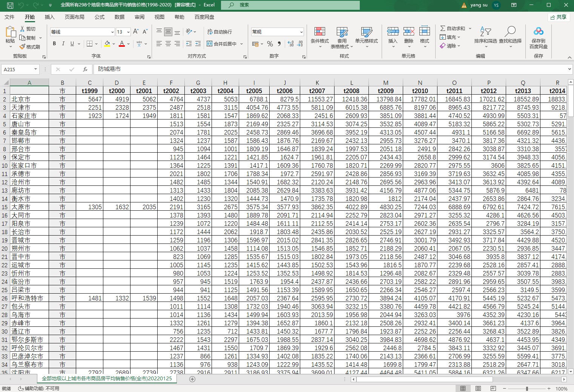Switch to the Insert (插入) ribbon tab

point(49,17)
